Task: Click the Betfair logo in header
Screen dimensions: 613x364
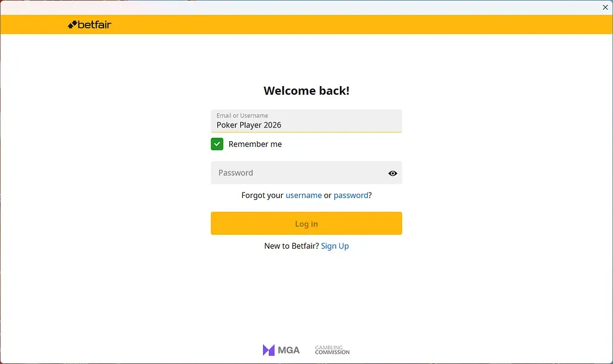Action: point(90,25)
